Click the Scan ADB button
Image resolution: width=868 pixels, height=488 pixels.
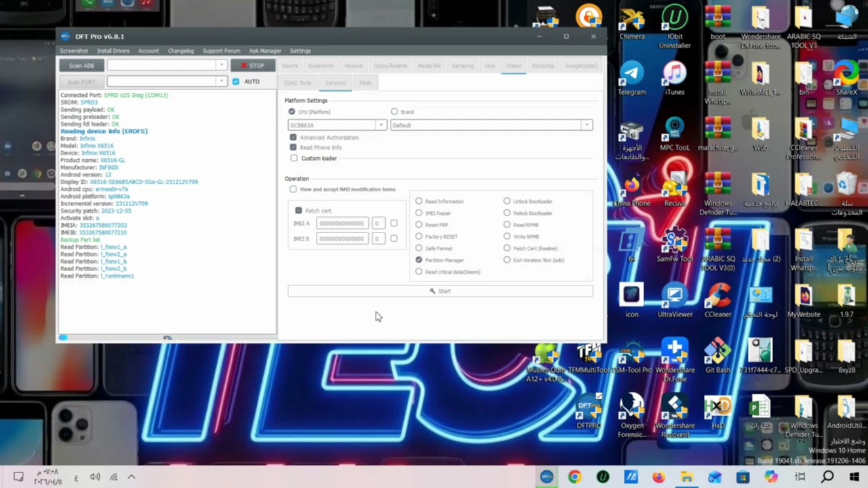(81, 65)
